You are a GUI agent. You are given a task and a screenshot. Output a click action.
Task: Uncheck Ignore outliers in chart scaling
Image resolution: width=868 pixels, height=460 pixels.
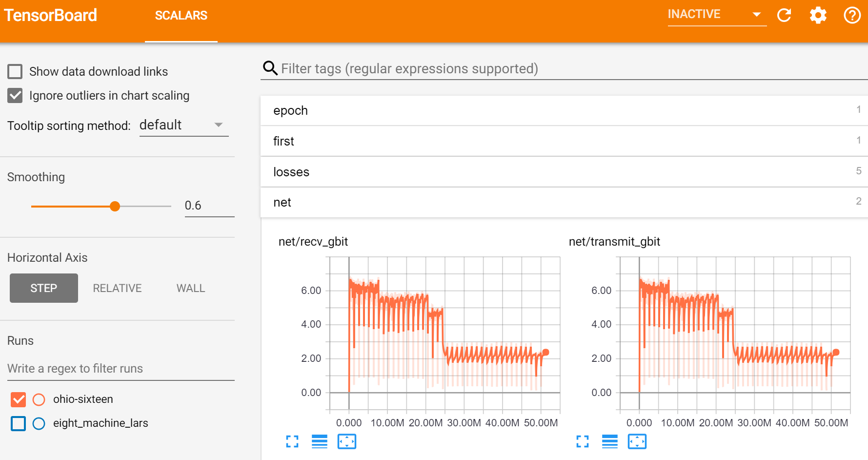click(x=15, y=96)
